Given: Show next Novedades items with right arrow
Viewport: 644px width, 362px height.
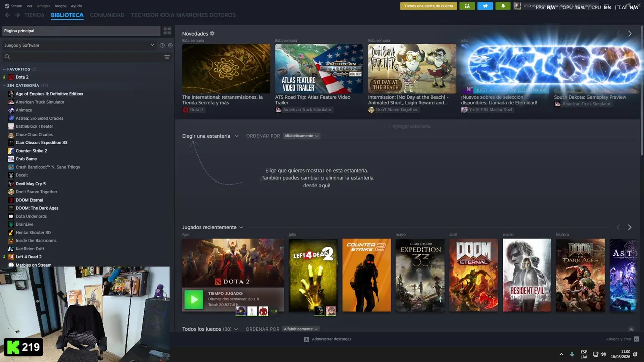Looking at the screenshot, I should pyautogui.click(x=629, y=34).
